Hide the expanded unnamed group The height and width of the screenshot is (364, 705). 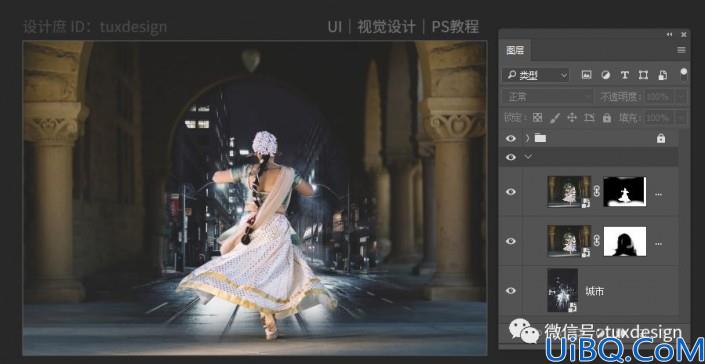click(511, 157)
